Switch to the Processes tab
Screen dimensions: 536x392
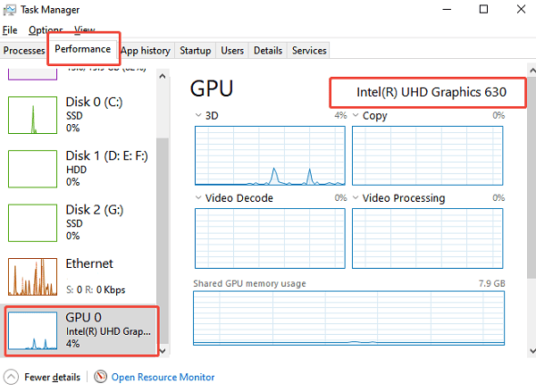24,51
